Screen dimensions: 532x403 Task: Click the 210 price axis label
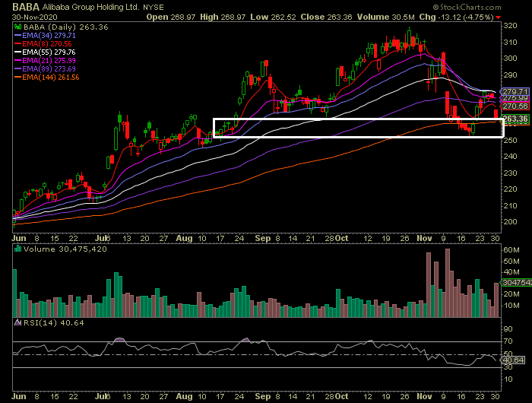point(510,206)
